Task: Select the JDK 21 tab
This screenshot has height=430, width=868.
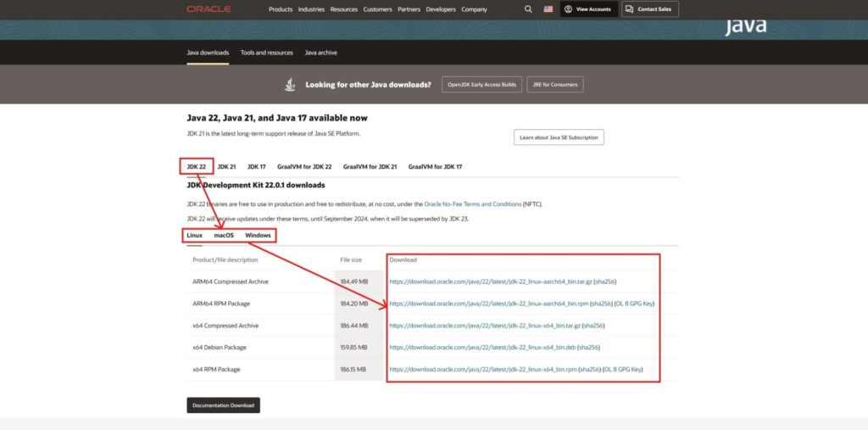Action: tap(226, 167)
